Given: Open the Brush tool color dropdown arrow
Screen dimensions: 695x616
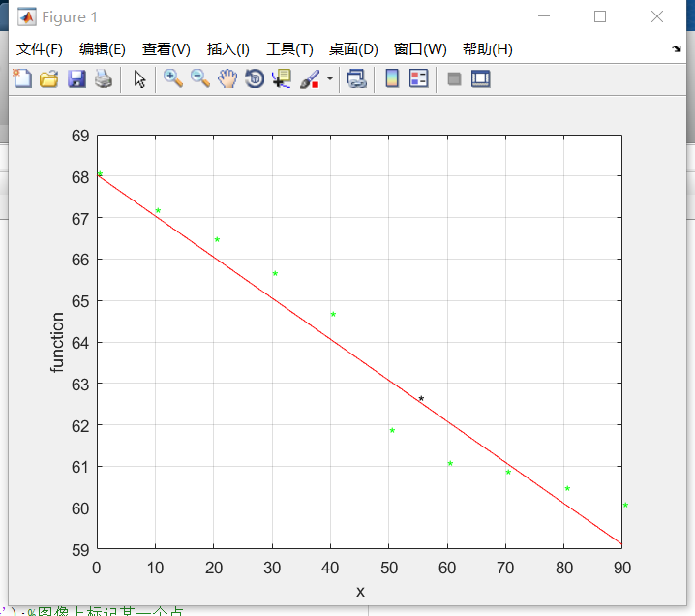Looking at the screenshot, I should coord(330,79).
